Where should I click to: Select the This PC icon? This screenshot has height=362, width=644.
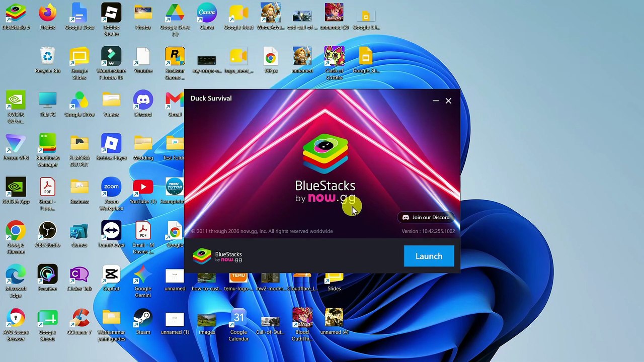47,104
